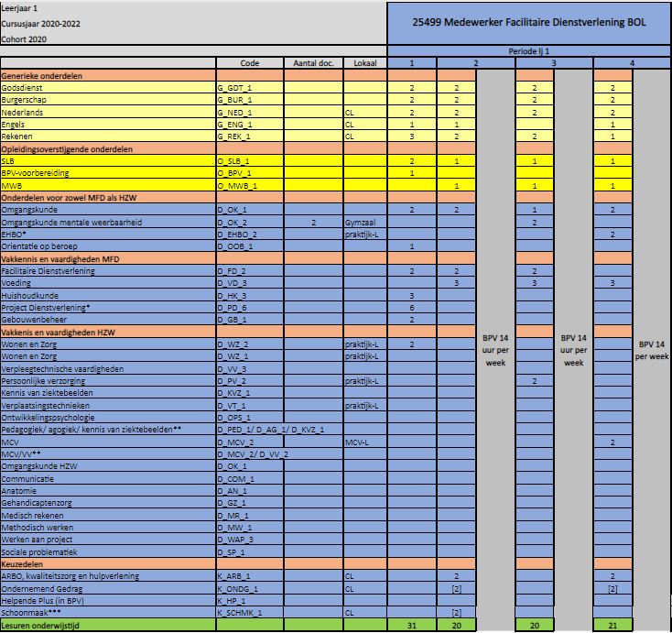Select the period 1 total value 31

(412, 626)
